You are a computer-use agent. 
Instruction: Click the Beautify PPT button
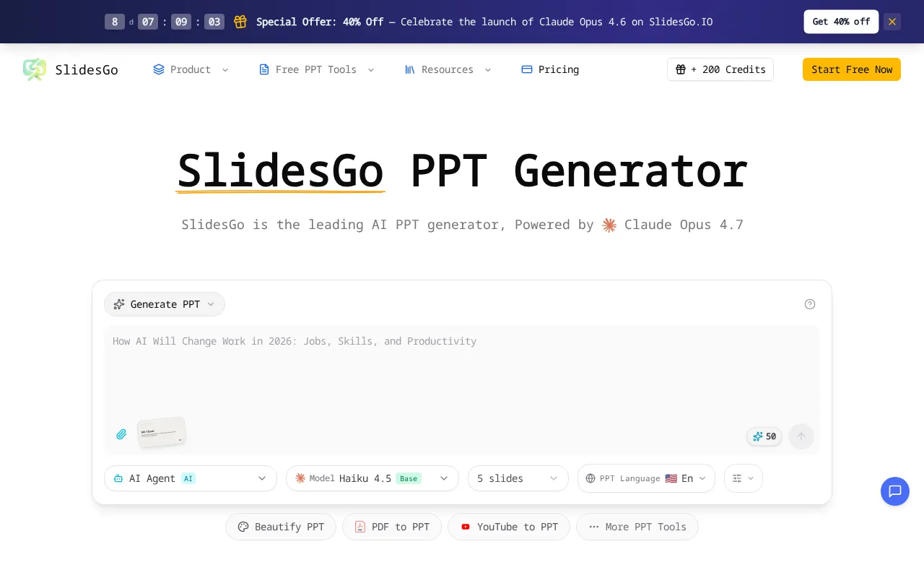point(281,527)
